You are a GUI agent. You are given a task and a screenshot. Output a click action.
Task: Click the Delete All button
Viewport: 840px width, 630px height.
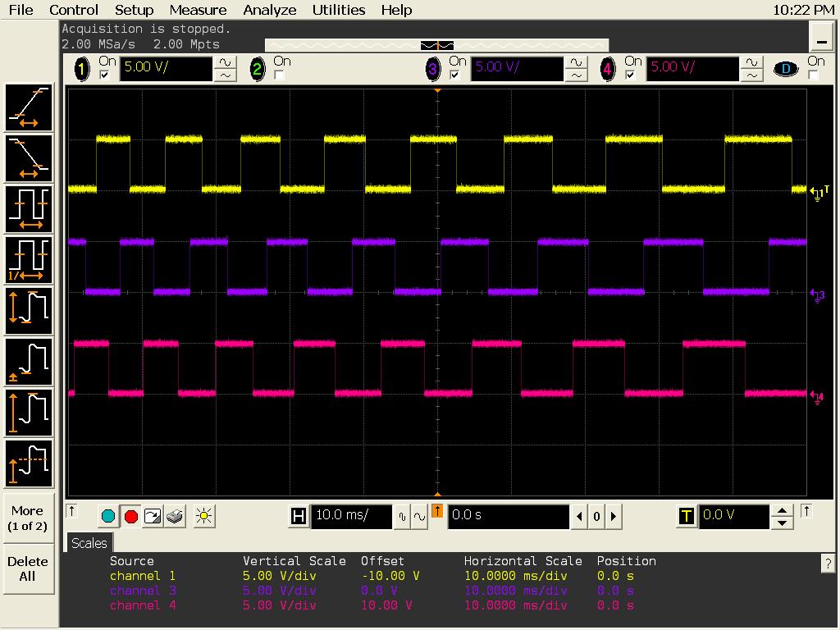pyautogui.click(x=28, y=568)
